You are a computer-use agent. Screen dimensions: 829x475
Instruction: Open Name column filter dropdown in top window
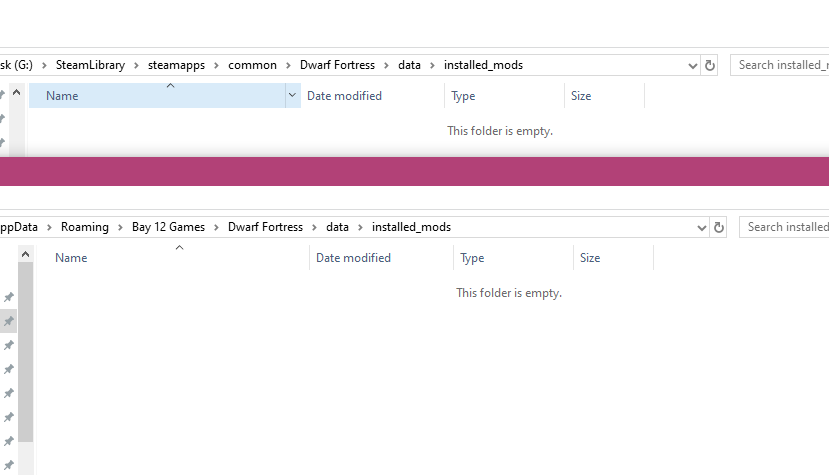[x=292, y=95]
